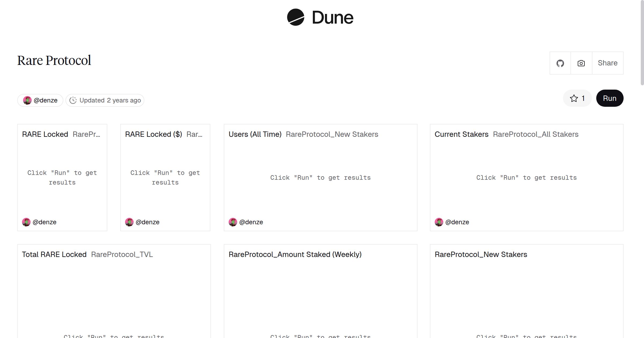Open RareProtocol_Amount Staked (Weekly) title
This screenshot has height=338, width=644.
click(295, 254)
